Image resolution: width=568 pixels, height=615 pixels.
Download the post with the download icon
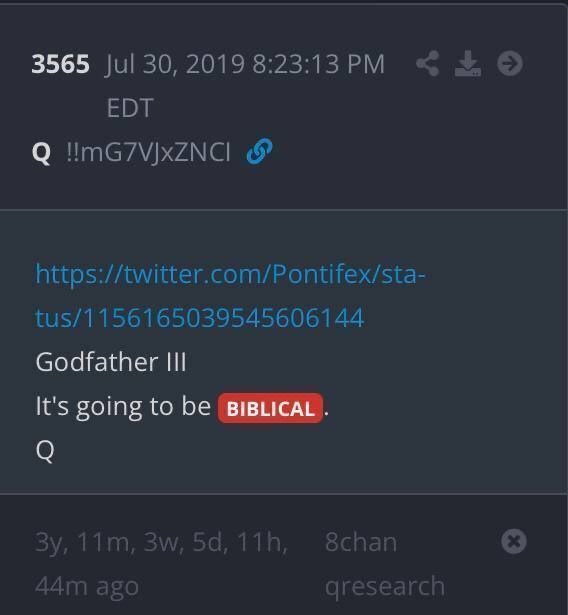pyautogui.click(x=468, y=64)
